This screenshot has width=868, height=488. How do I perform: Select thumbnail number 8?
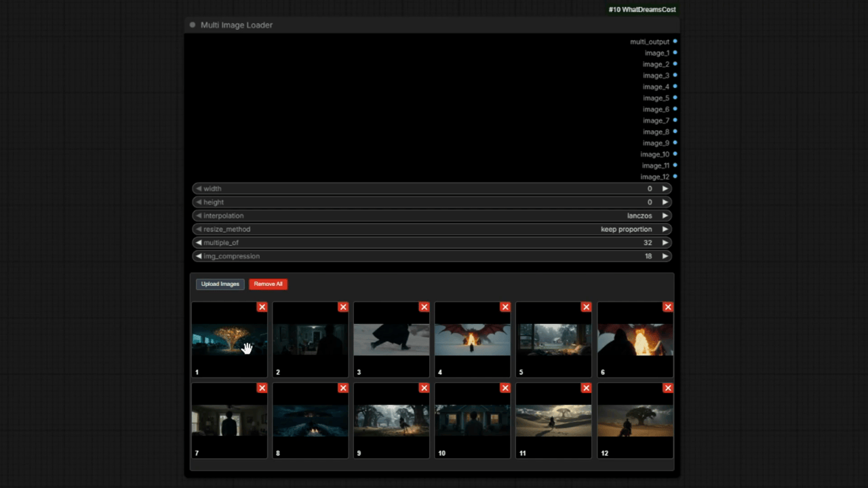311,420
